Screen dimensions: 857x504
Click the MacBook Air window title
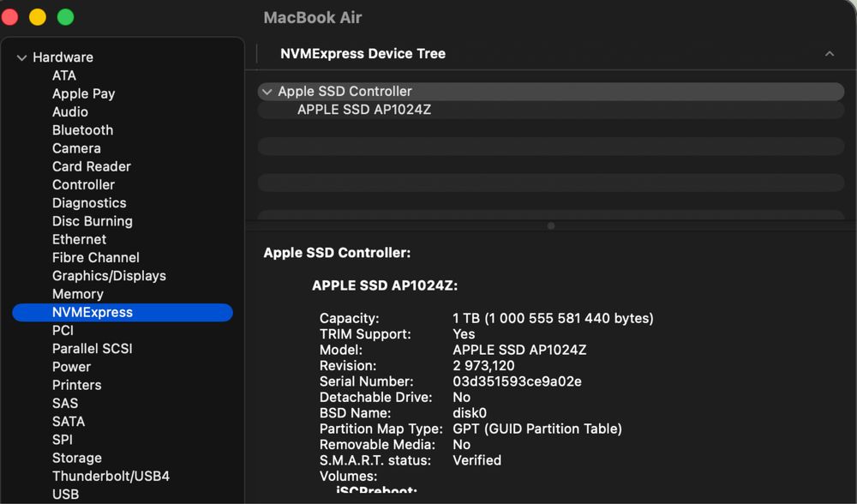click(313, 18)
